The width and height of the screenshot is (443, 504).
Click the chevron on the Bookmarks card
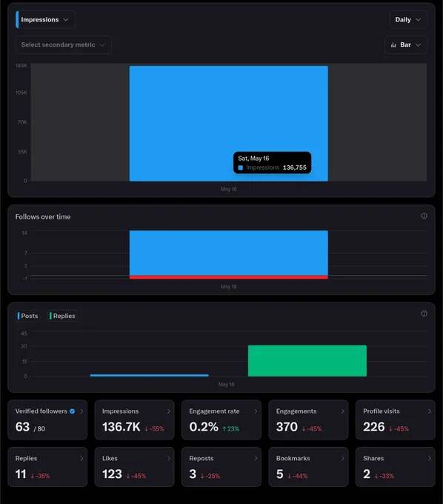pyautogui.click(x=342, y=458)
